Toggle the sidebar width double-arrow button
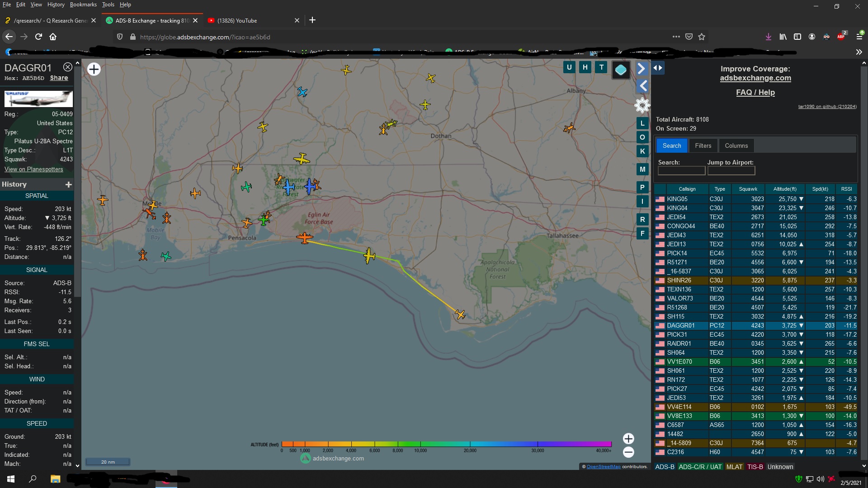Screen dimensions: 868x488 point(658,68)
